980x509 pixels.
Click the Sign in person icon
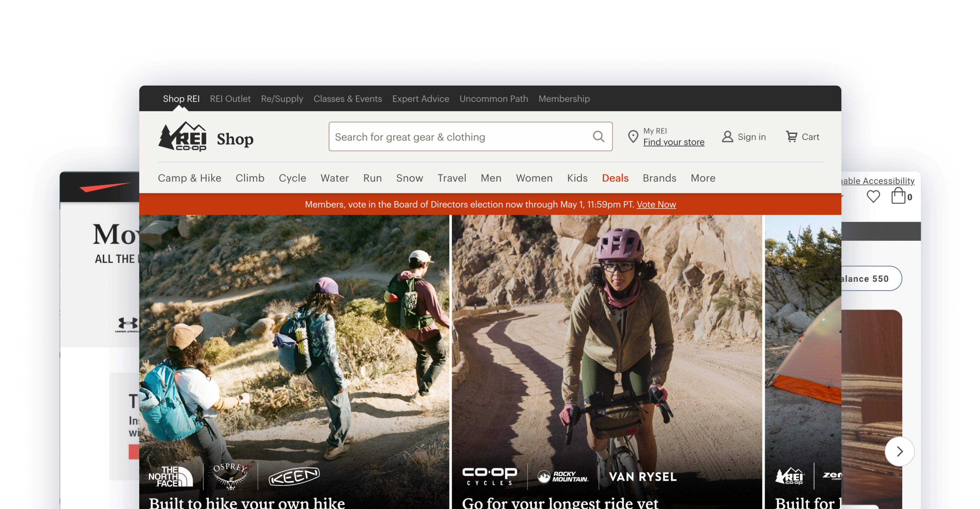coord(727,137)
